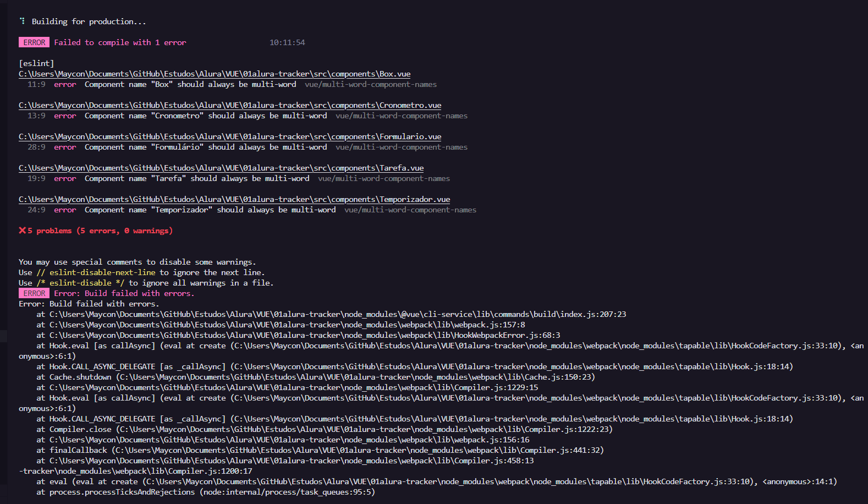Click the stack line 'Compiler.js:1229:15'

(x=287, y=387)
